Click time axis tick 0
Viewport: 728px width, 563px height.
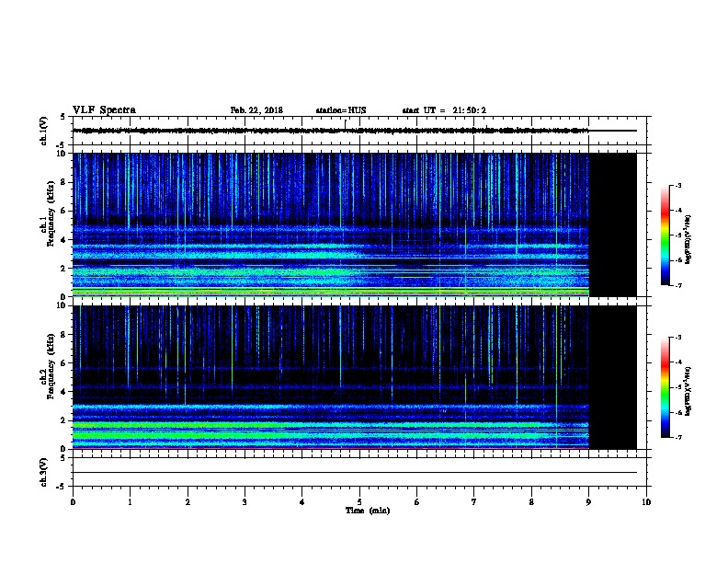73,502
